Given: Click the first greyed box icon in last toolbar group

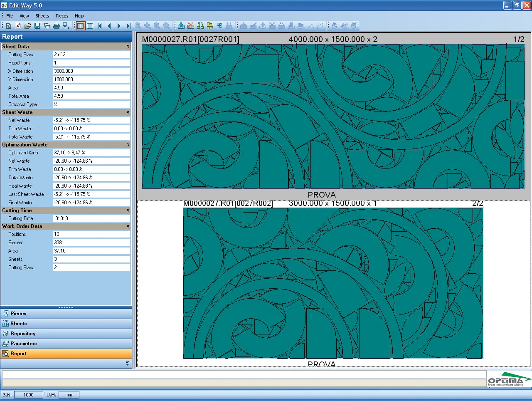Looking at the screenshot, I should [x=335, y=26].
